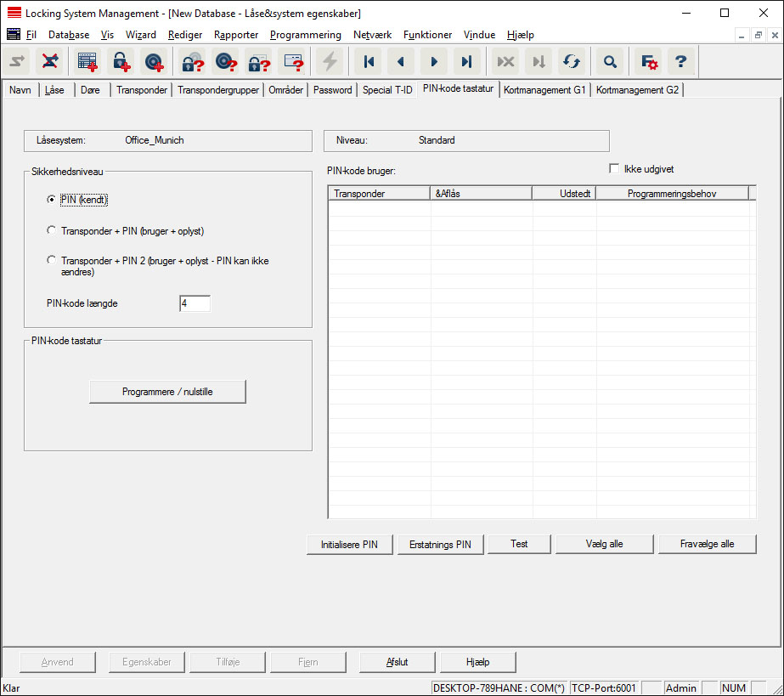Click the Programmere / nulstille button
Screen dimensions: 784x696
tap(167, 391)
